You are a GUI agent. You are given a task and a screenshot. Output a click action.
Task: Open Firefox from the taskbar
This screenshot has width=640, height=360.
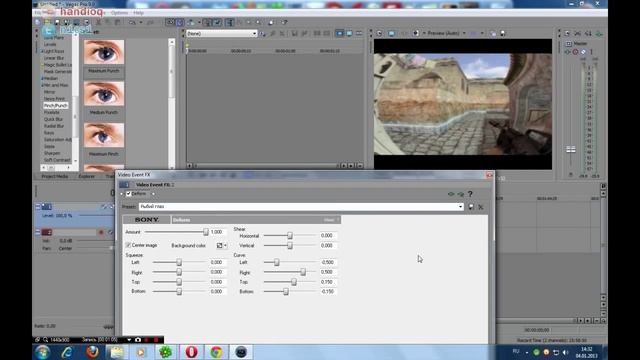[x=92, y=352]
